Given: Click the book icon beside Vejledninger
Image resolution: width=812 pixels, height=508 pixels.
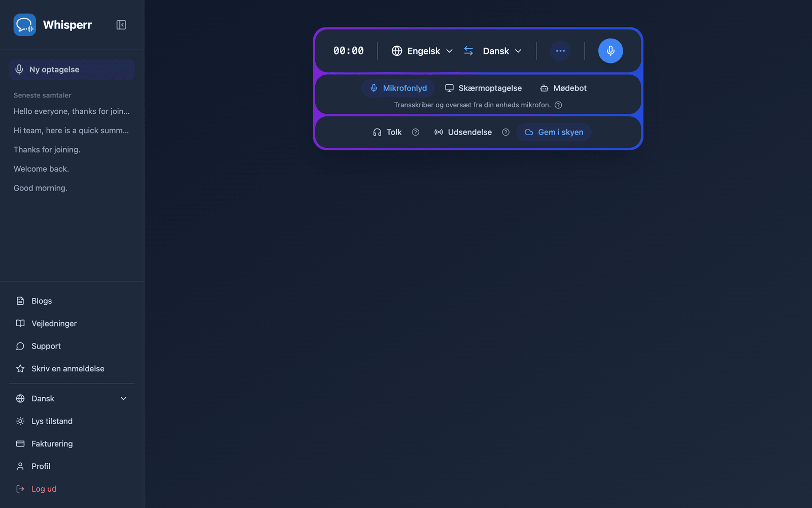Looking at the screenshot, I should (x=20, y=324).
